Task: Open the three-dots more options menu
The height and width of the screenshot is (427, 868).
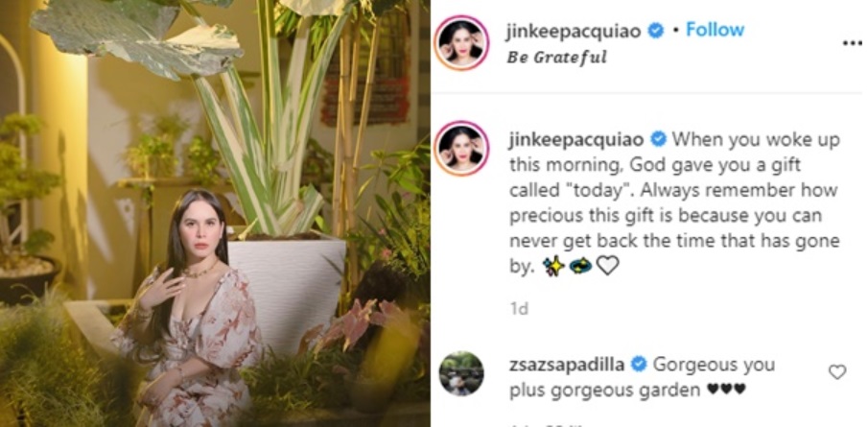Action: point(853,43)
